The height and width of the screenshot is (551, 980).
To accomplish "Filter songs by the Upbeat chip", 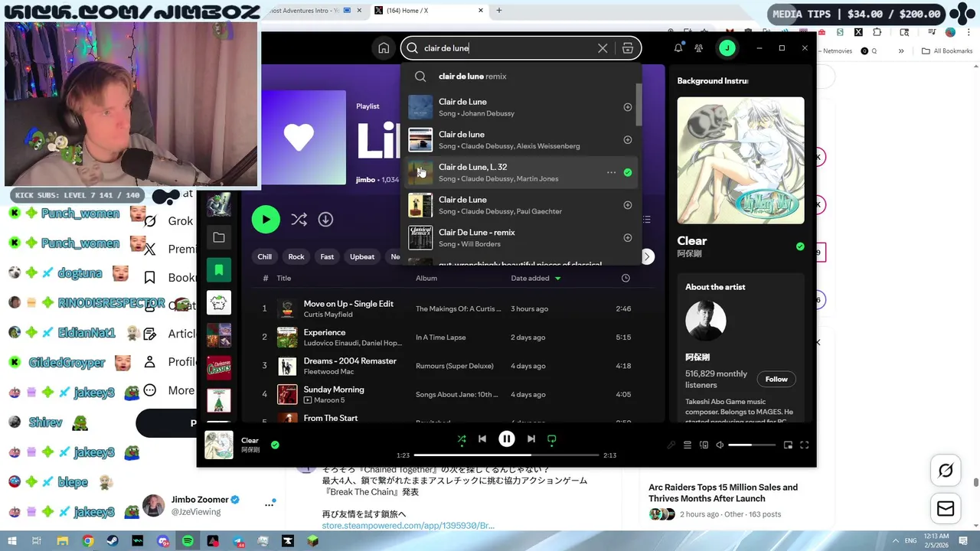I will [x=362, y=257].
